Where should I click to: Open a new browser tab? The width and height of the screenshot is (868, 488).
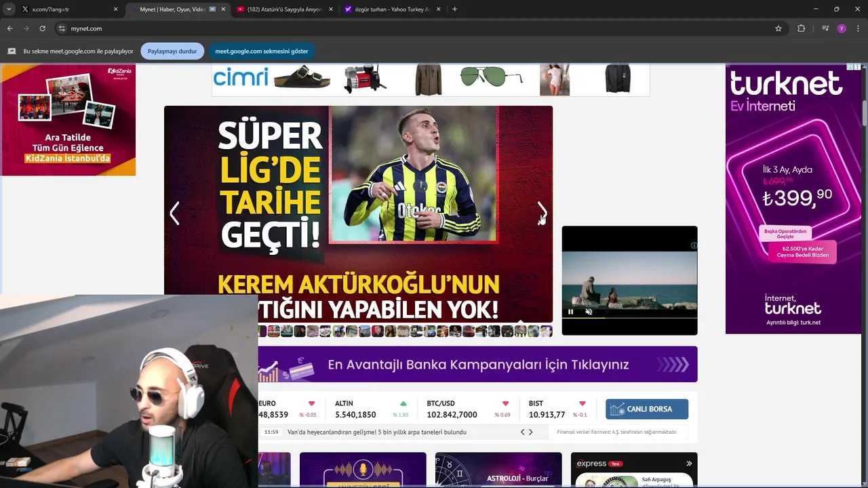(x=454, y=9)
